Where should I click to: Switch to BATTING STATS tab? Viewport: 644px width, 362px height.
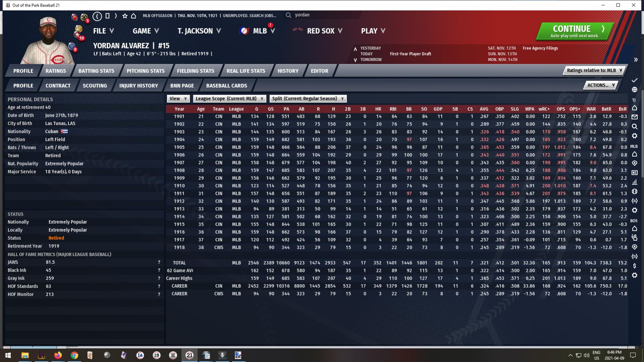click(96, 71)
